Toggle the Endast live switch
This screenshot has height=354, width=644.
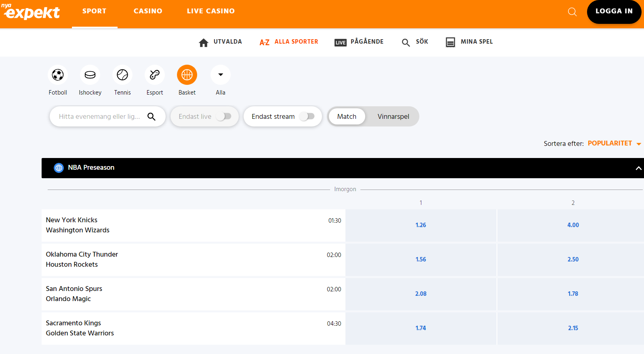click(223, 116)
